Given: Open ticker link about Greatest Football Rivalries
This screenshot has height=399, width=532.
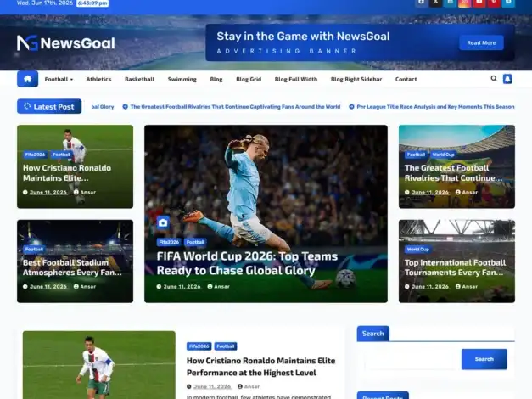Looking at the screenshot, I should click(235, 107).
